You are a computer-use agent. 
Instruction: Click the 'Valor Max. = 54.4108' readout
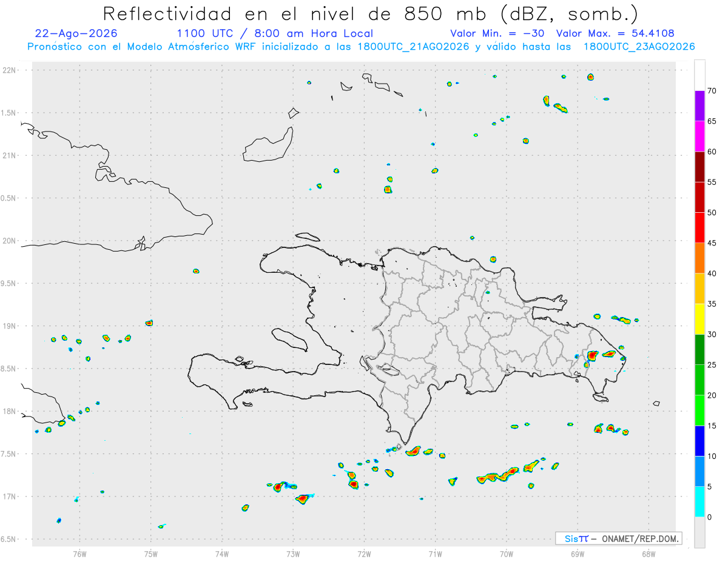point(615,33)
